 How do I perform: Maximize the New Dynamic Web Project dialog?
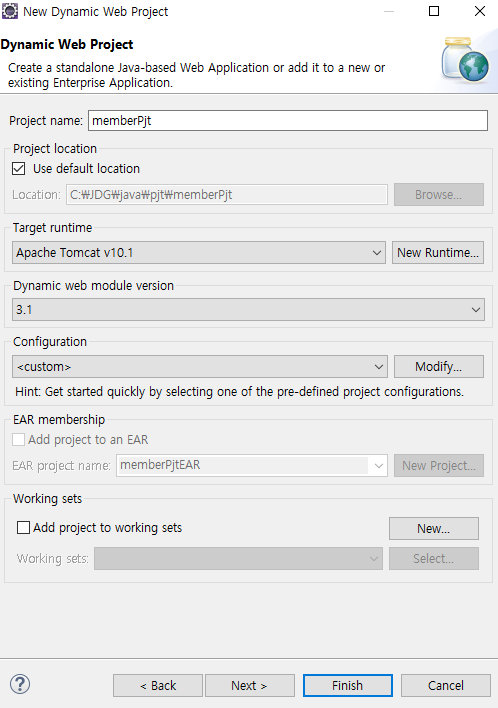point(433,11)
